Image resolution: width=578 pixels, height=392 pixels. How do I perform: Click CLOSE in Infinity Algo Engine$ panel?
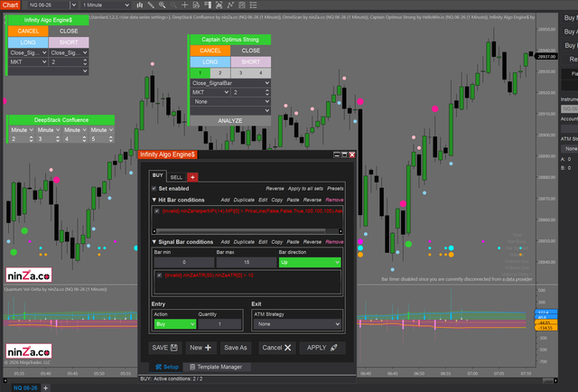[69, 31]
